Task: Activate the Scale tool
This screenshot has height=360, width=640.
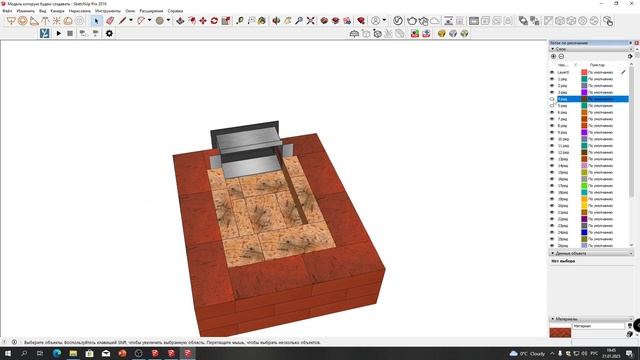Action: click(226, 21)
